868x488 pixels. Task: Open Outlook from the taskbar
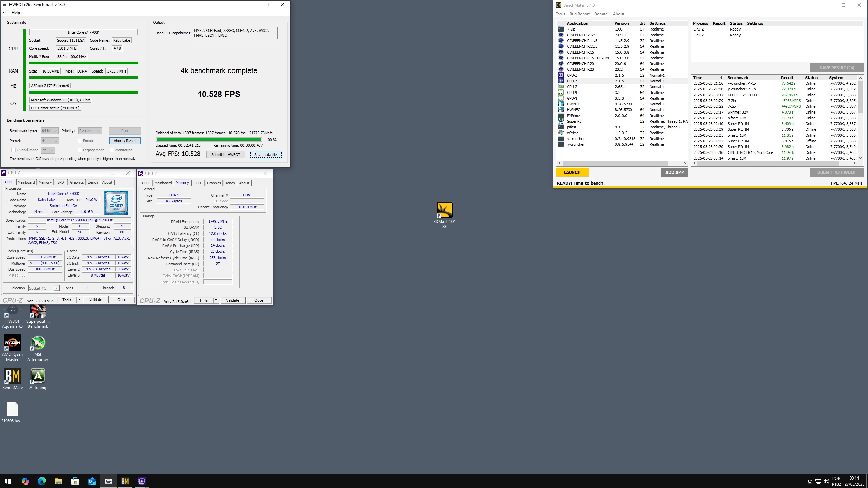[92, 481]
